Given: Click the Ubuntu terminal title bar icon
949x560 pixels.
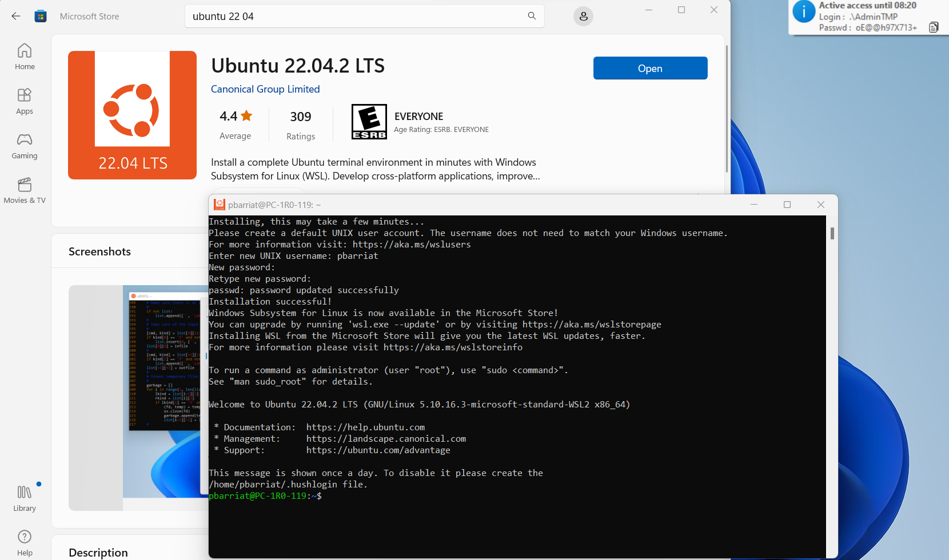Looking at the screenshot, I should [220, 205].
